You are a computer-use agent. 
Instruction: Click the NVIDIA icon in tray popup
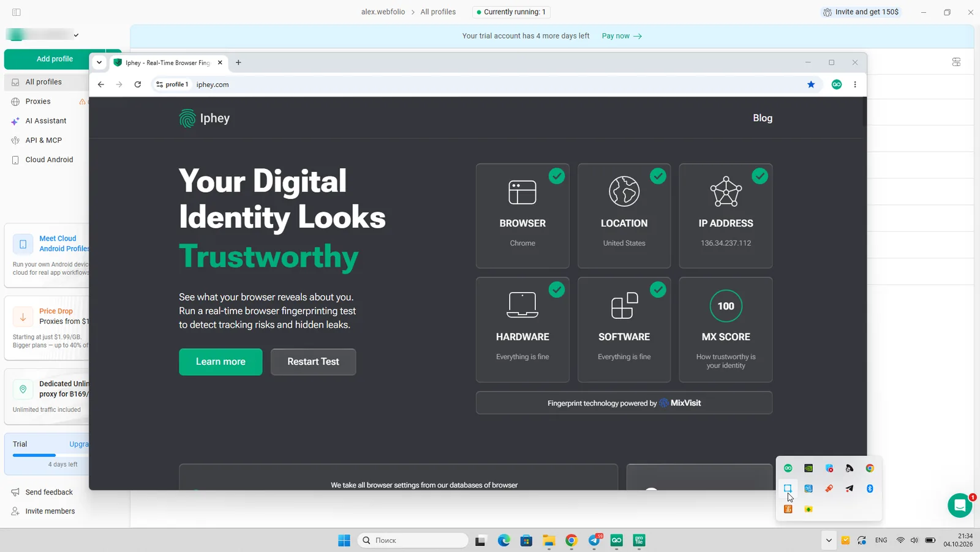(x=809, y=468)
